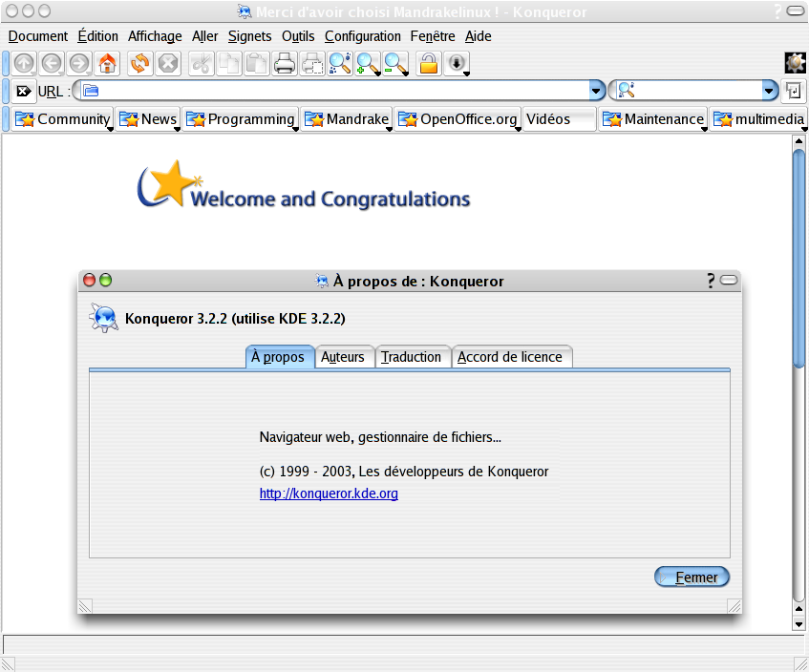
Task: Click the Print Frame icon
Action: (312, 63)
